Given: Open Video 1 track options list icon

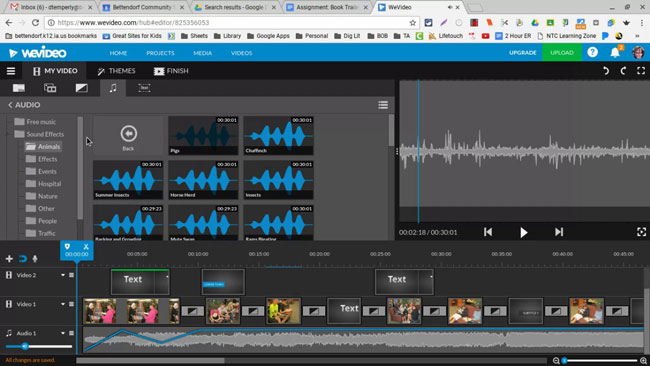Looking at the screenshot, I should coord(71,304).
